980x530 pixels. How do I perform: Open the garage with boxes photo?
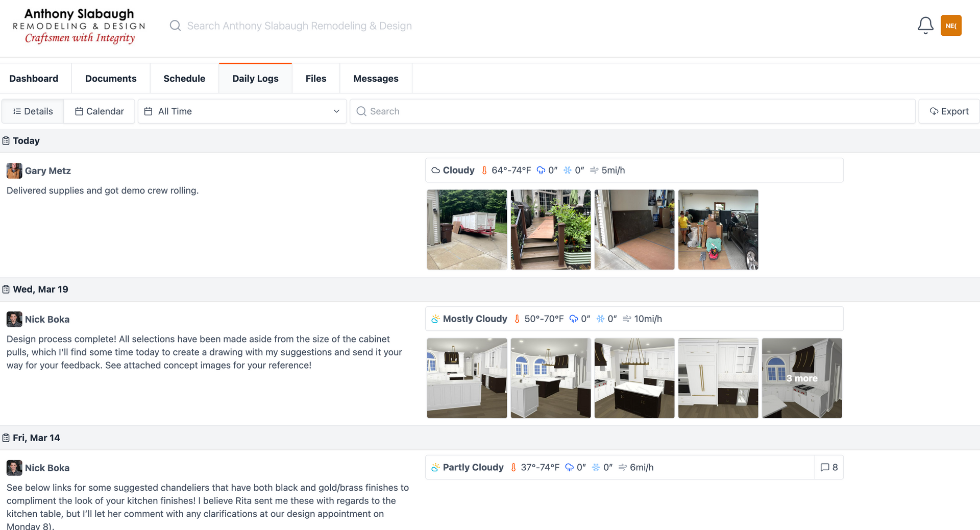(x=718, y=230)
